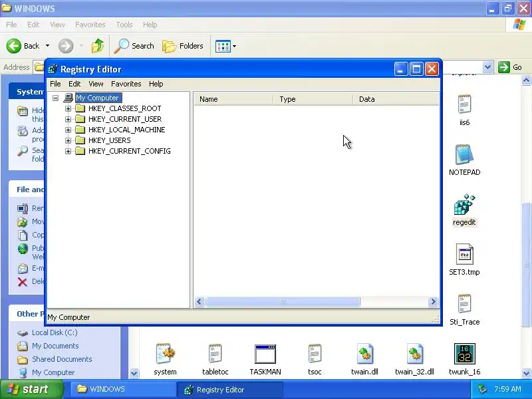
Task: Click the HKEY_USERS label
Action: point(109,140)
